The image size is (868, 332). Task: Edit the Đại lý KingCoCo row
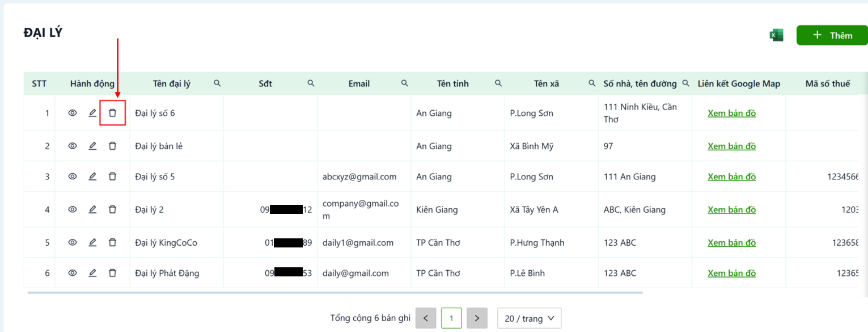(x=92, y=242)
